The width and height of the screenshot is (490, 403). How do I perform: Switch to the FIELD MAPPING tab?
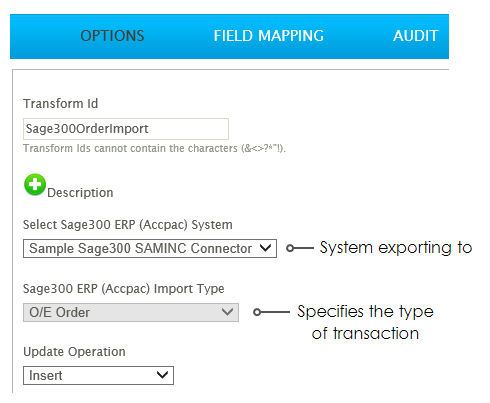click(x=269, y=36)
